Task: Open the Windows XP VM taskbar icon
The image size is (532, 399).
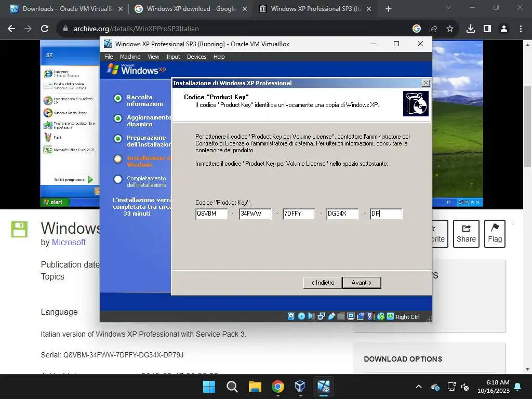Action: pos(323,387)
